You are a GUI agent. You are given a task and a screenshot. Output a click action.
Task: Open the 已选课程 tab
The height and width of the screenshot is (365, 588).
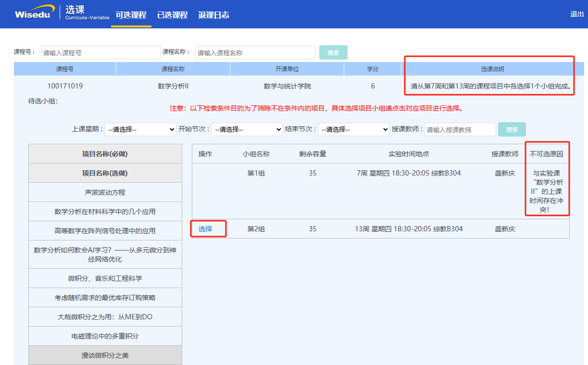(x=172, y=15)
